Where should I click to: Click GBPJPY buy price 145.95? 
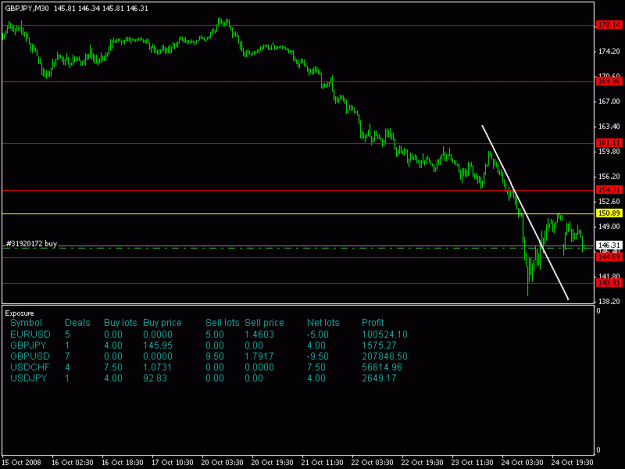[x=157, y=345]
